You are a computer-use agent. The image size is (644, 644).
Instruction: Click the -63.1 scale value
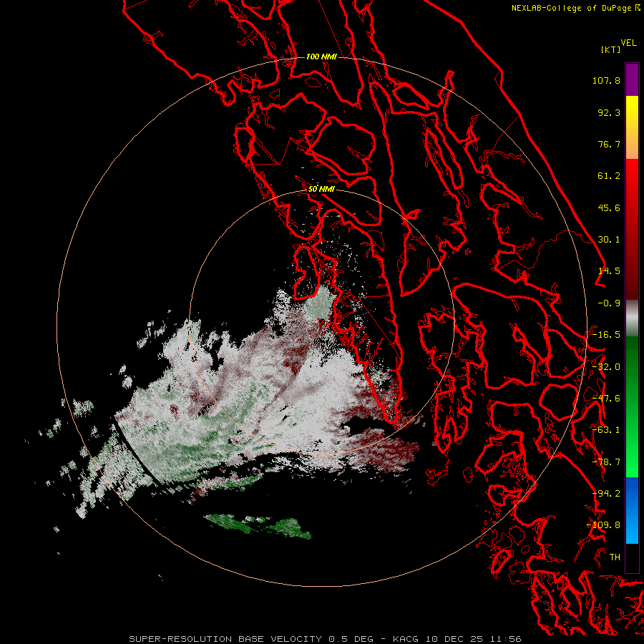(606, 430)
